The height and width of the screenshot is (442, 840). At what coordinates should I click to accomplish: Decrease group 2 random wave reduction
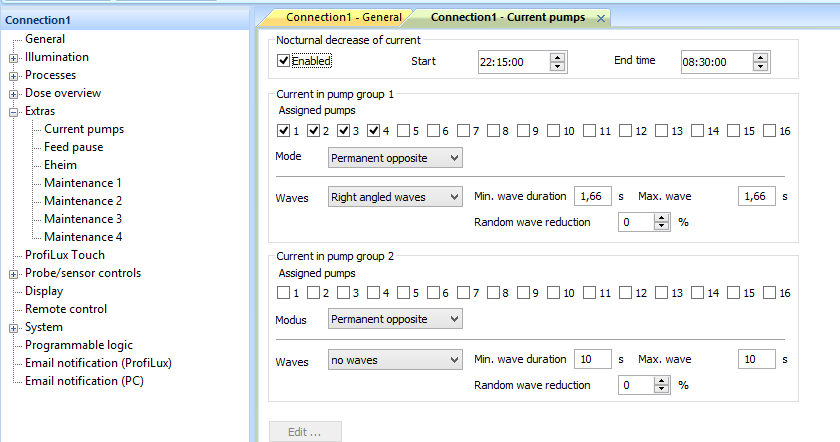[660, 389]
